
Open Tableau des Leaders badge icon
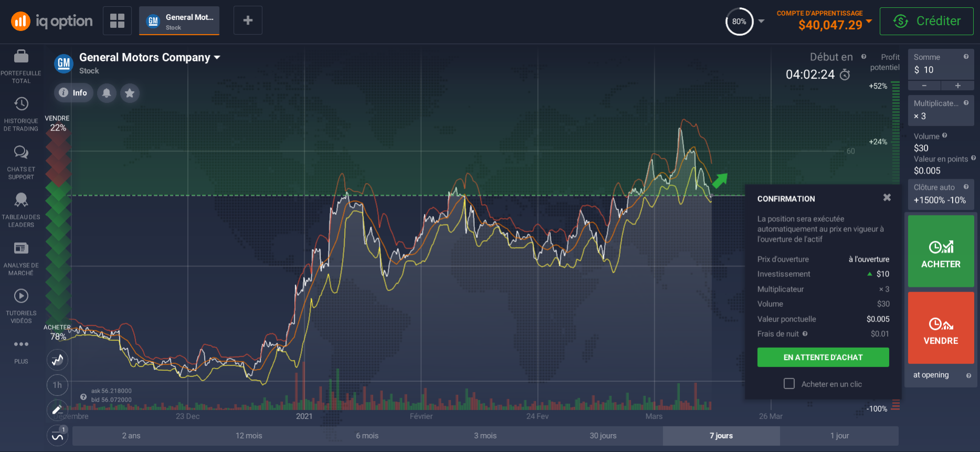(21, 200)
